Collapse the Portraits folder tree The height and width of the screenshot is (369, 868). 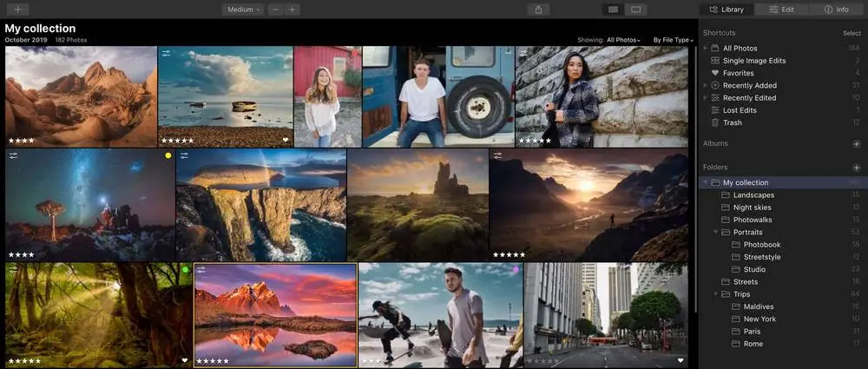pos(716,233)
